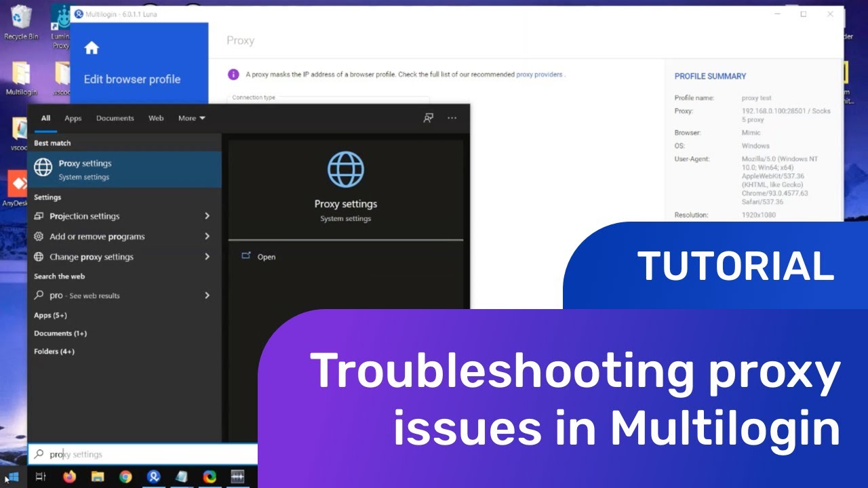Viewport: 868px width, 488px height.
Task: Launch Firefox from the taskbar
Action: 69,477
